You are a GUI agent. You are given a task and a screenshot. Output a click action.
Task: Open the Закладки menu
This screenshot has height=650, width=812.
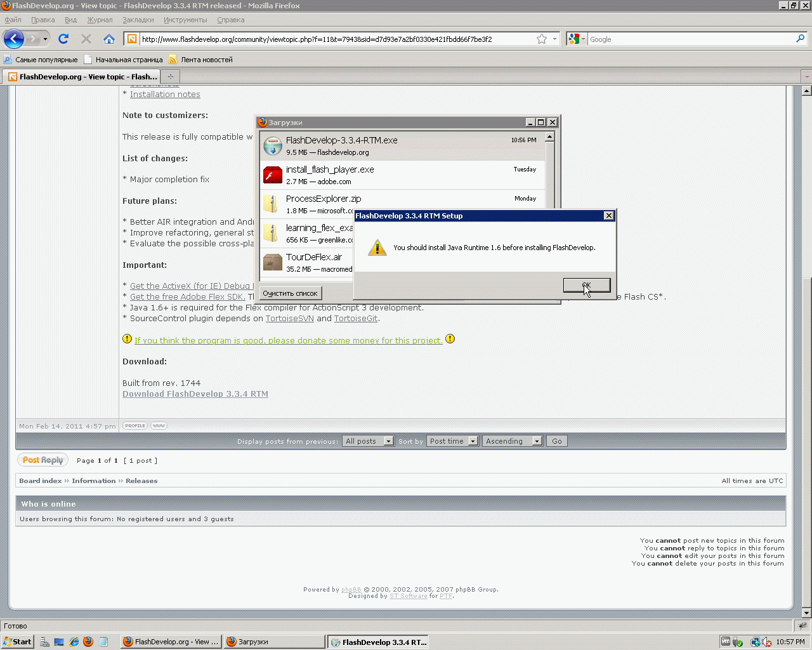pyautogui.click(x=138, y=20)
